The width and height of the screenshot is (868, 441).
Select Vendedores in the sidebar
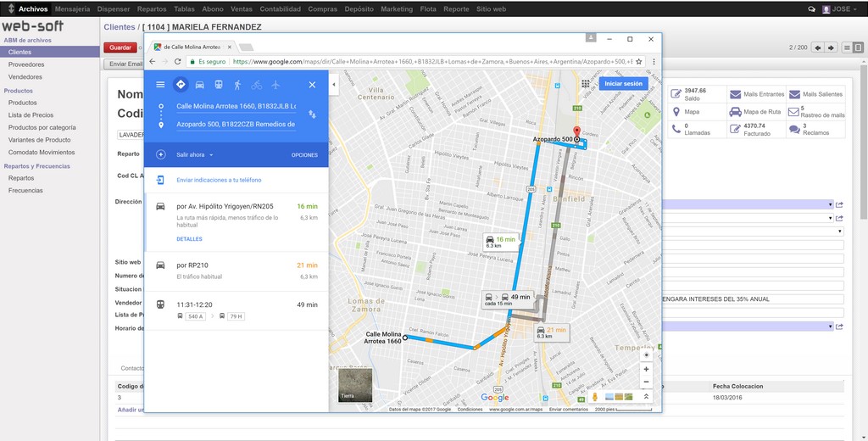[x=25, y=77]
